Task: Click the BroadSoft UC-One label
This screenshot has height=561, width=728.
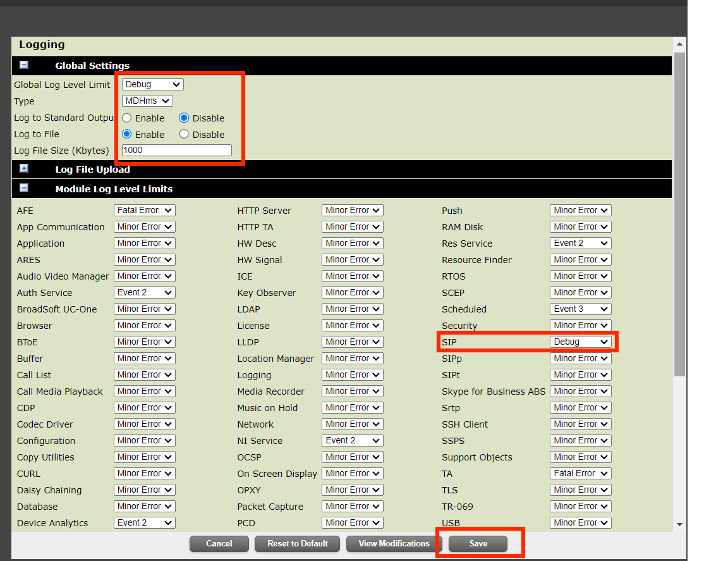Action: (x=57, y=309)
